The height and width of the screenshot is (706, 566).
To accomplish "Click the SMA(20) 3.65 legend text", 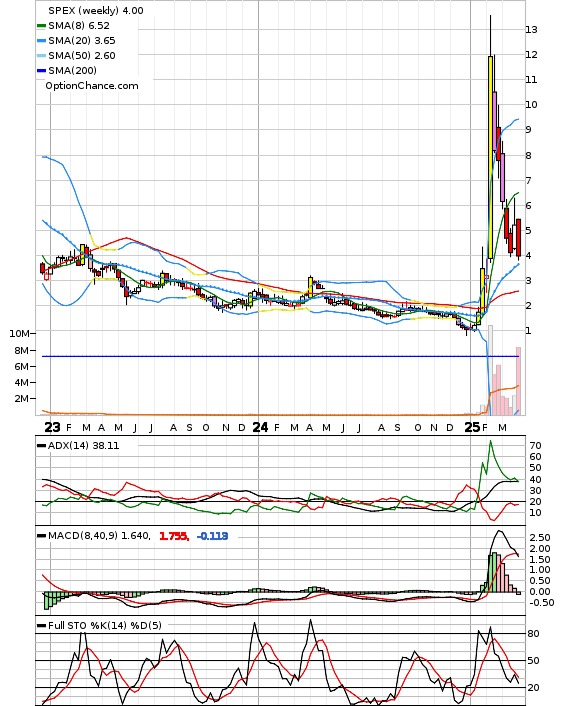I will (x=82, y=41).
